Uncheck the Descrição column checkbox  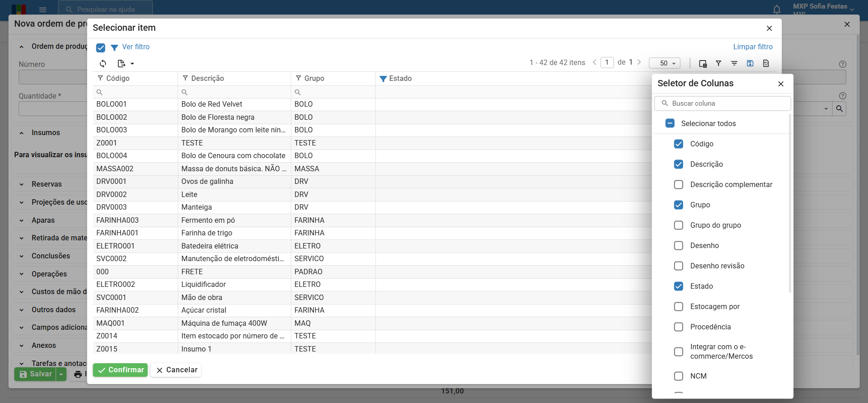click(678, 164)
